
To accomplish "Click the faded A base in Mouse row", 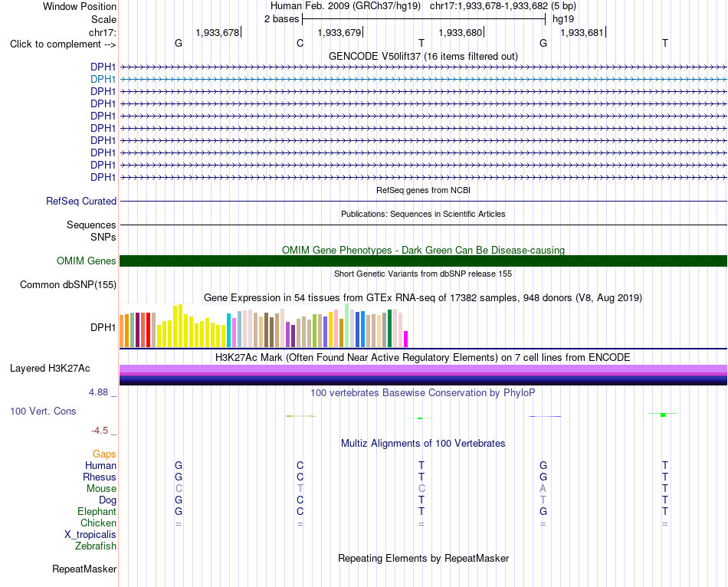I will point(543,489).
